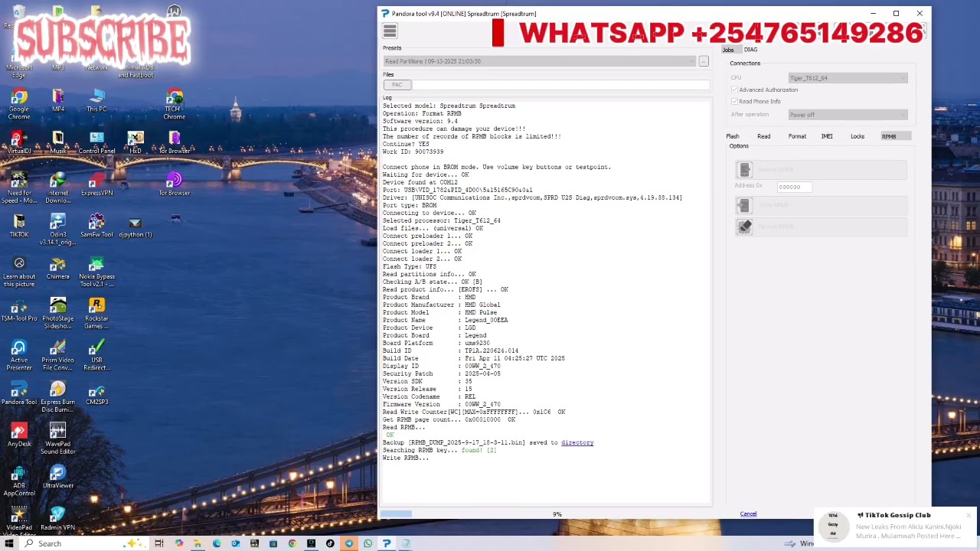Viewport: 980px width, 551px height.
Task: Expand the CPU Tiger_T612_64 dropdown
Action: tap(848, 78)
